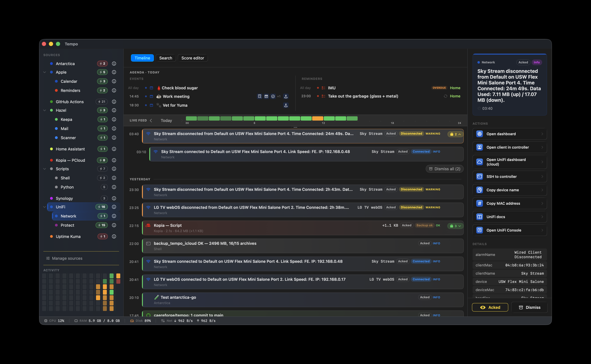Select Reminders source under Apple
Screen dimensions: 591x364
tap(86, 90)
